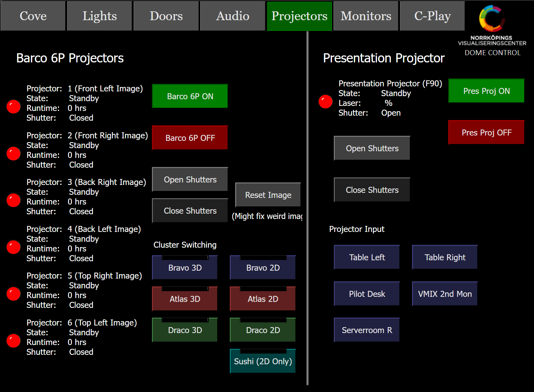Click the Presentation Projector heading
The image size is (534, 392).
[x=384, y=58]
